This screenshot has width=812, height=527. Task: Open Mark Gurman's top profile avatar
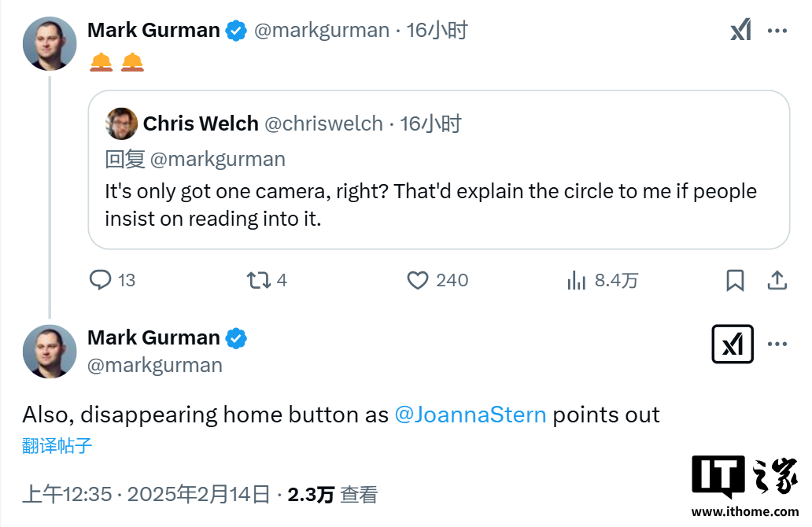(50, 43)
